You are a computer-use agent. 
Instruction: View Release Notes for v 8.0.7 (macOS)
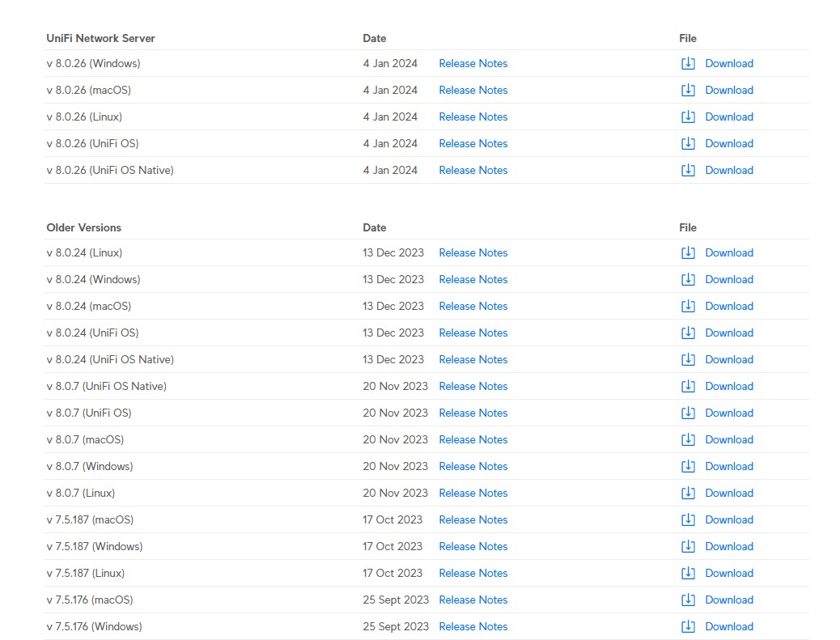[473, 439]
